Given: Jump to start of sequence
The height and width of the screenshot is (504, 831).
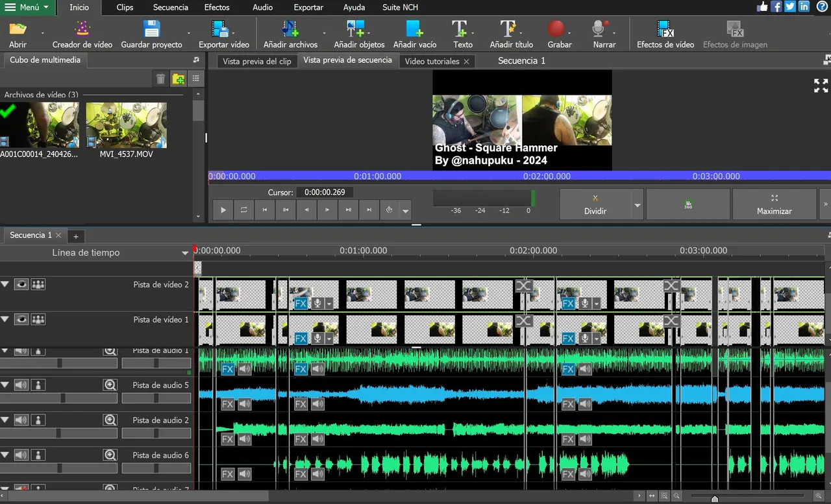Looking at the screenshot, I should coord(265,210).
